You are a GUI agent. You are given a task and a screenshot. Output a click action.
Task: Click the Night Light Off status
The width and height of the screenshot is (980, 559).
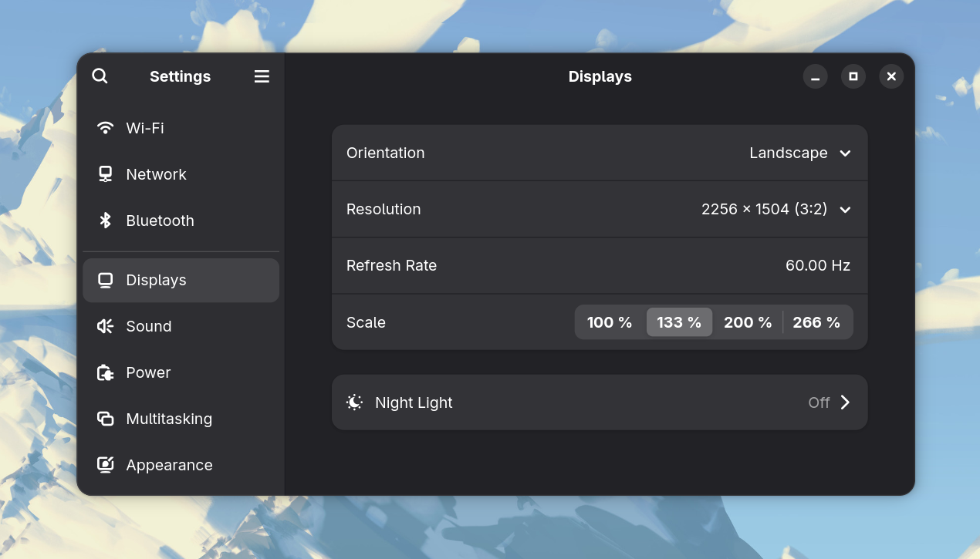pos(819,402)
